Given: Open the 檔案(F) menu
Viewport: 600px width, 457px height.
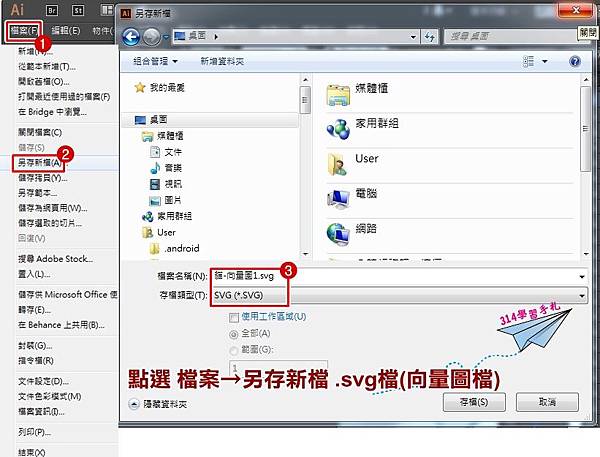Looking at the screenshot, I should click(24, 31).
